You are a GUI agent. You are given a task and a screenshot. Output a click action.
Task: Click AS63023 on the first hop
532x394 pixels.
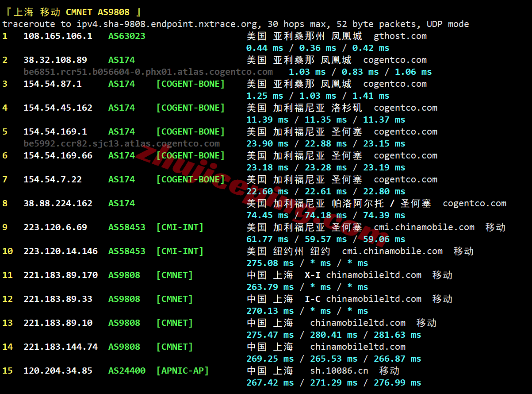click(127, 36)
